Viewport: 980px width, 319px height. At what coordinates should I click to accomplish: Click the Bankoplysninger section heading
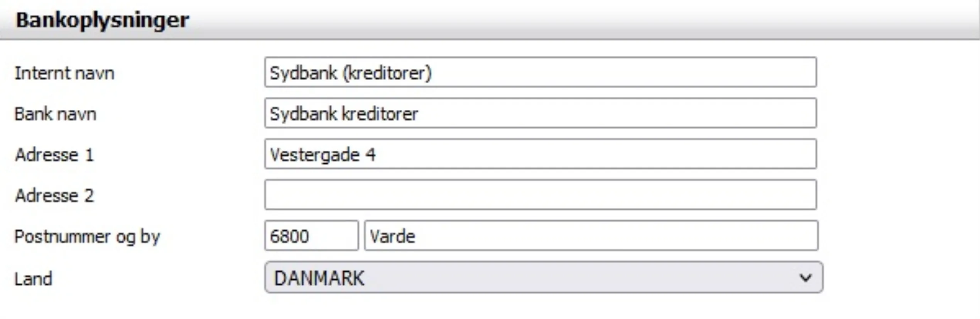coord(102,20)
